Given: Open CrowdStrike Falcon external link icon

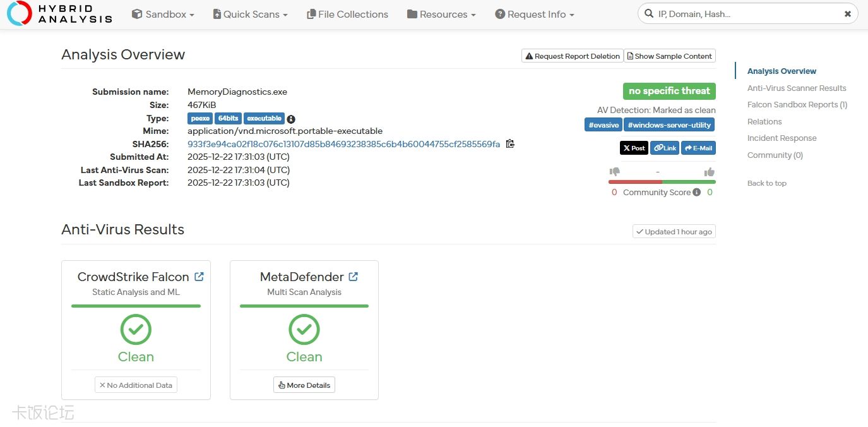Looking at the screenshot, I should click(199, 277).
